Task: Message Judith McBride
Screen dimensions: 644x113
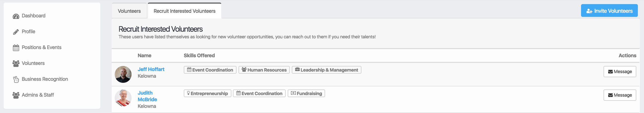Action: [x=620, y=95]
